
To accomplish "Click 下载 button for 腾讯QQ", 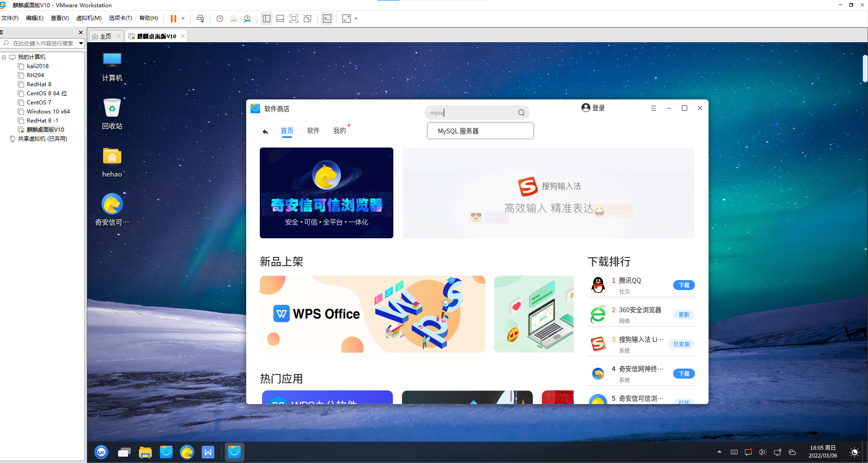I will [x=684, y=285].
